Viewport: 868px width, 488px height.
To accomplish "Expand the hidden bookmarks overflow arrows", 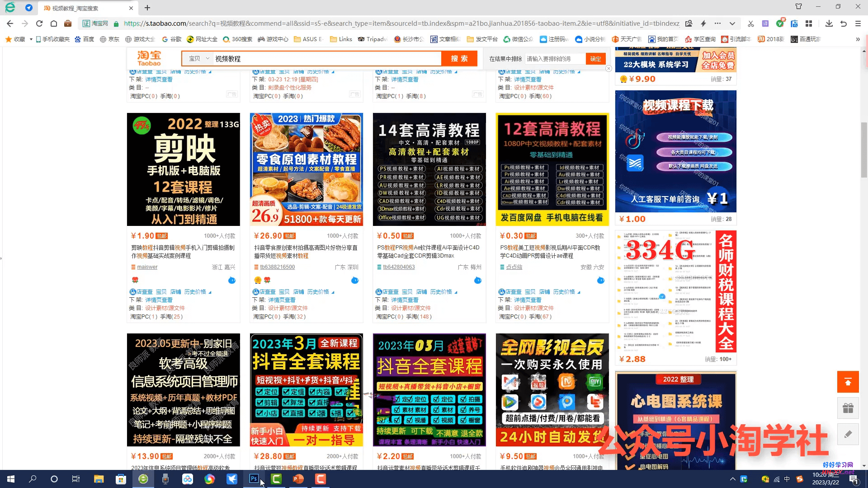I will [858, 39].
